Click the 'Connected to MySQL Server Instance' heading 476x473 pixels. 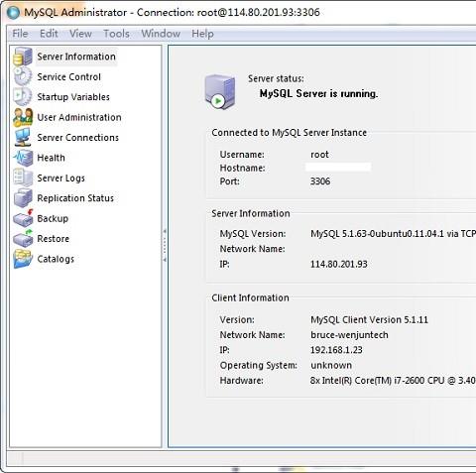tap(290, 133)
